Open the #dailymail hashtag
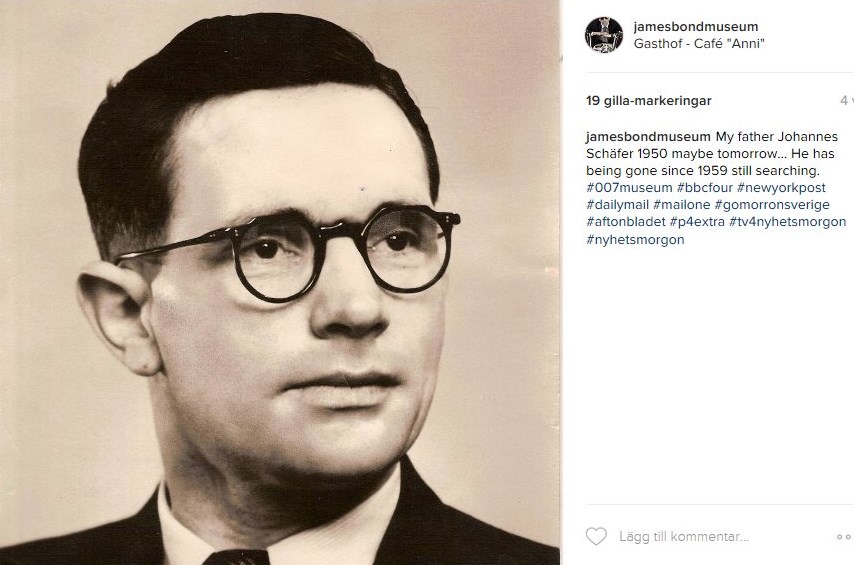This screenshot has height=565, width=854. coord(618,205)
